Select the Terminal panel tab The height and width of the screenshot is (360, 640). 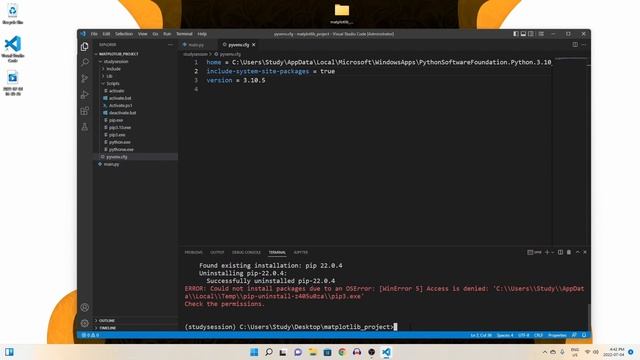tap(277, 253)
